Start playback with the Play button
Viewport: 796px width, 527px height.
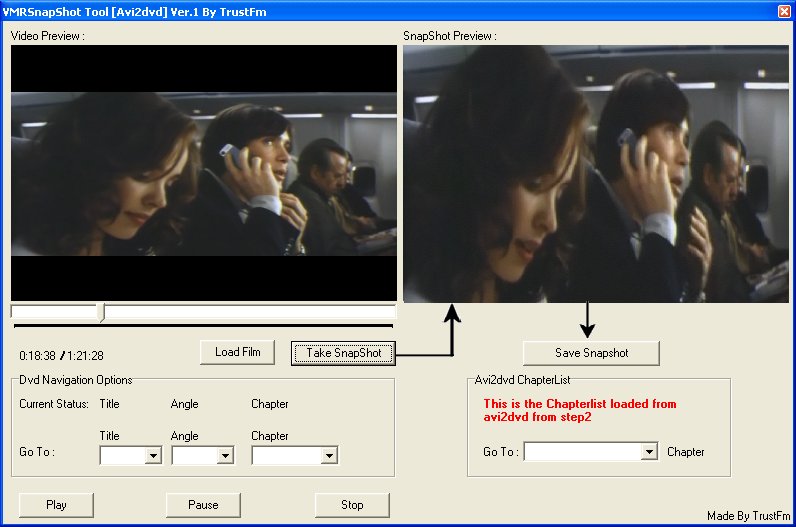click(x=56, y=505)
